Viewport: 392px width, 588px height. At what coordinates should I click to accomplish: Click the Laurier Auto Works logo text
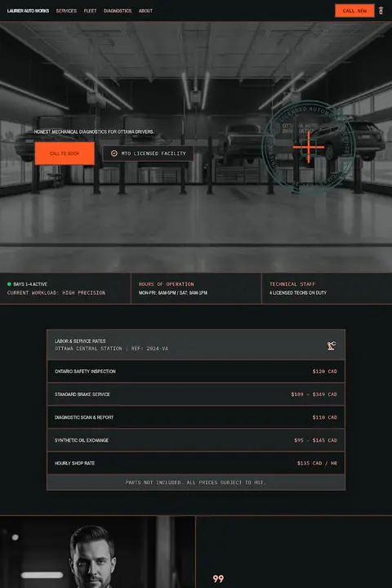pyautogui.click(x=28, y=11)
